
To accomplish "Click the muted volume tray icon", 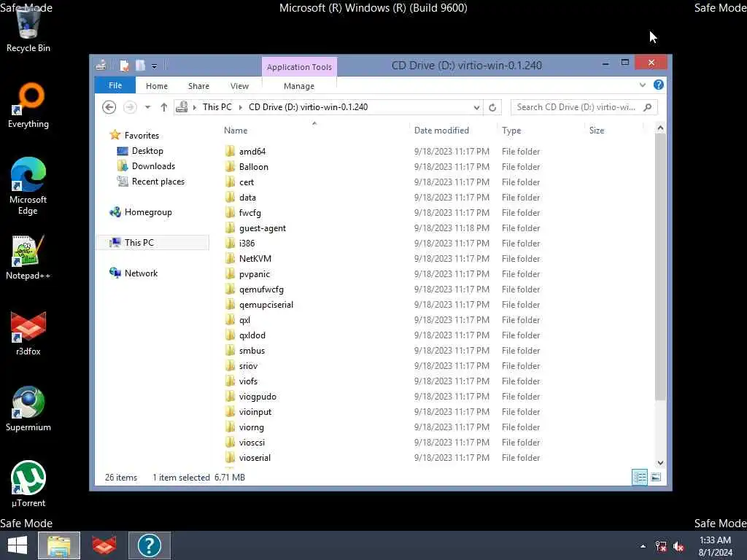I will coord(678,546).
